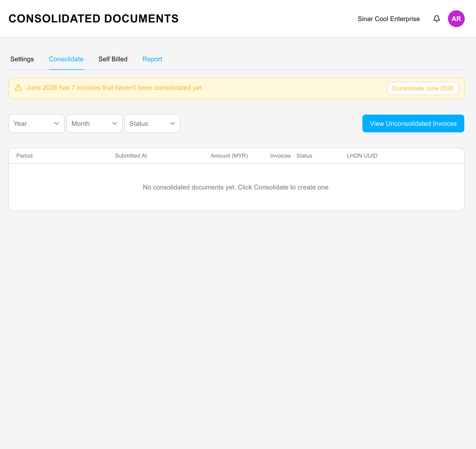Click the Status column header in table
The width and height of the screenshot is (476, 449).
[x=304, y=156]
